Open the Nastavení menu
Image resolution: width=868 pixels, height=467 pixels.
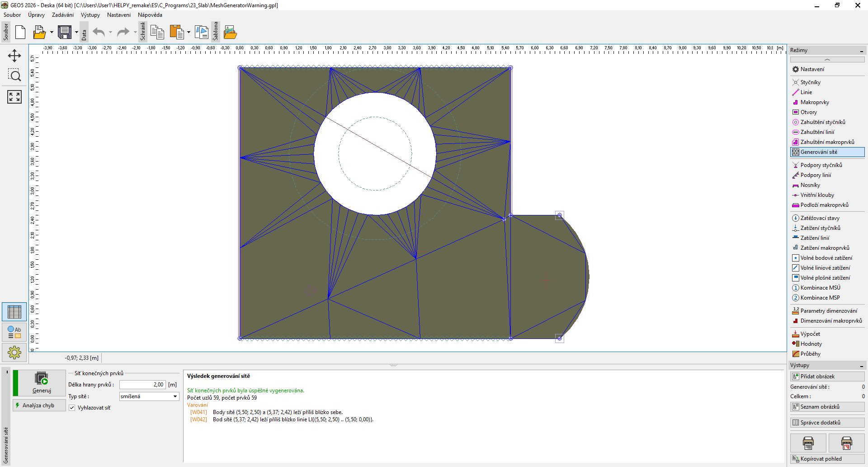pos(118,15)
